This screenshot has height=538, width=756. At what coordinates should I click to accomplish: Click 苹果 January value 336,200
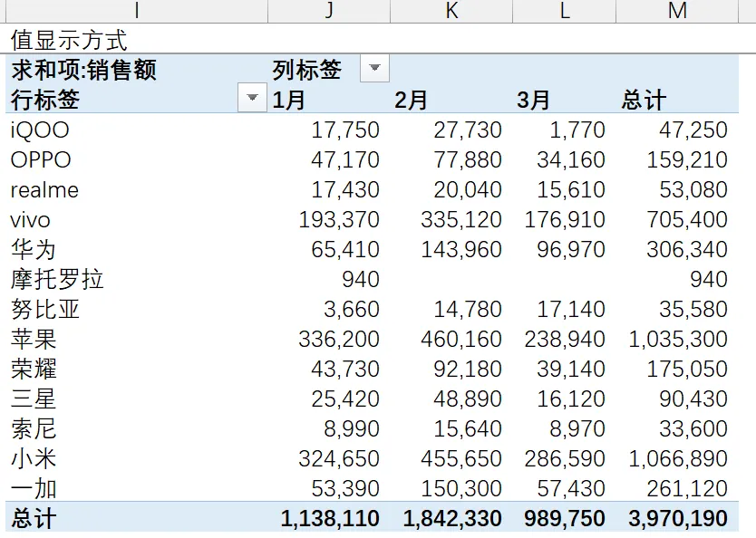tap(339, 339)
